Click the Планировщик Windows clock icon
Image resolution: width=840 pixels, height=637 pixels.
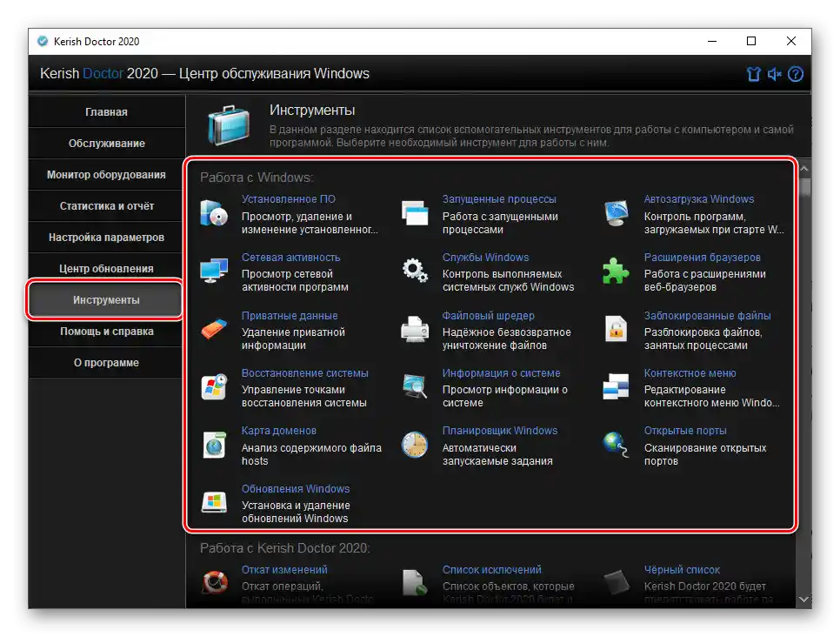[x=415, y=445]
